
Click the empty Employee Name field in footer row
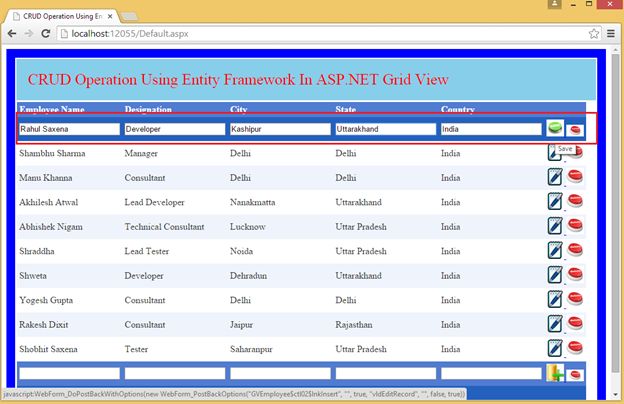pyautogui.click(x=70, y=373)
